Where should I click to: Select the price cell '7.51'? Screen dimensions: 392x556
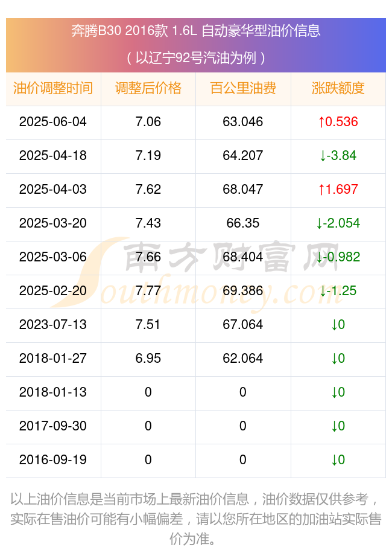pos(148,325)
